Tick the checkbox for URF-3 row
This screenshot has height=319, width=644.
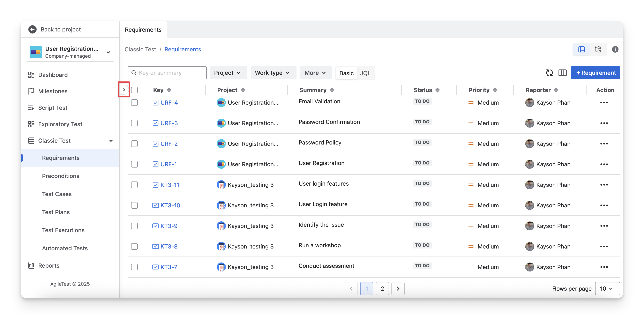(135, 123)
